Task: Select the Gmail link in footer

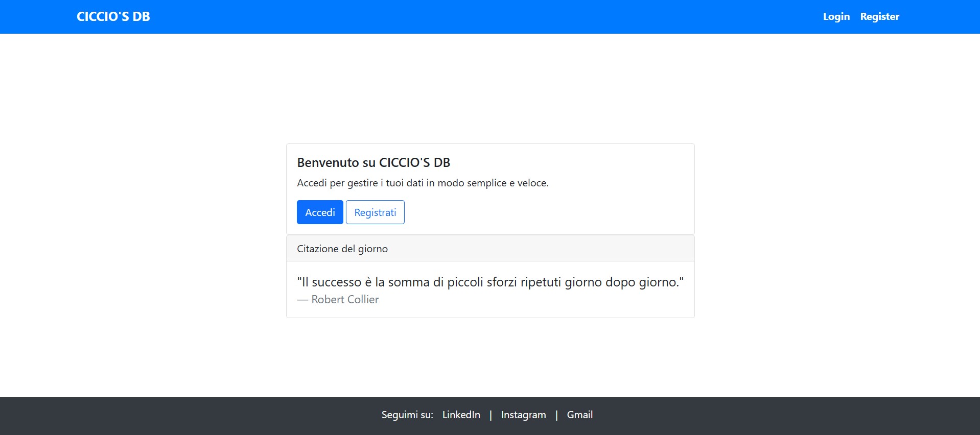Action: coord(579,415)
